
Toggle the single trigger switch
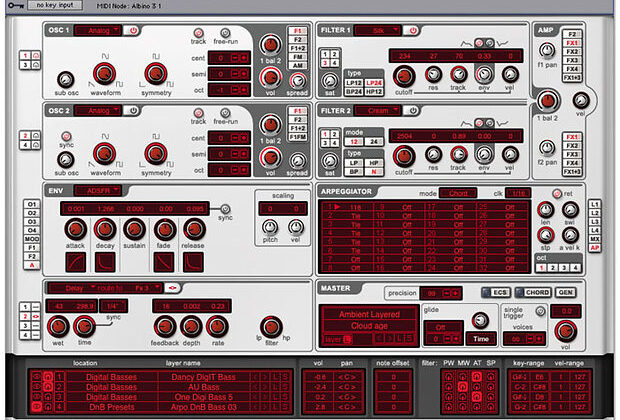[540, 311]
